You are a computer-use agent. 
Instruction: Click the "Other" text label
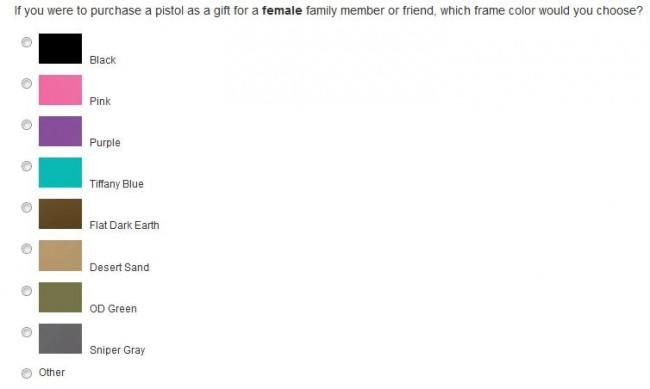(52, 372)
